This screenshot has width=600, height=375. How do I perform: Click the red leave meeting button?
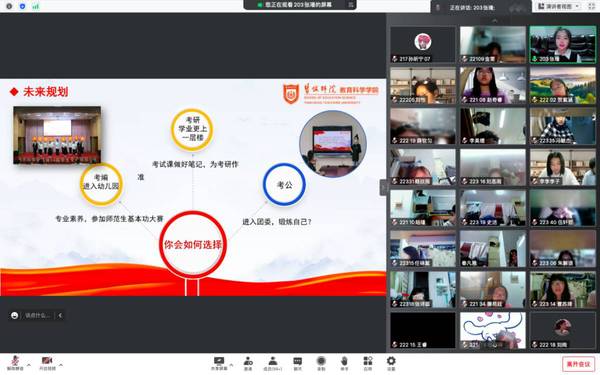pos(578,364)
